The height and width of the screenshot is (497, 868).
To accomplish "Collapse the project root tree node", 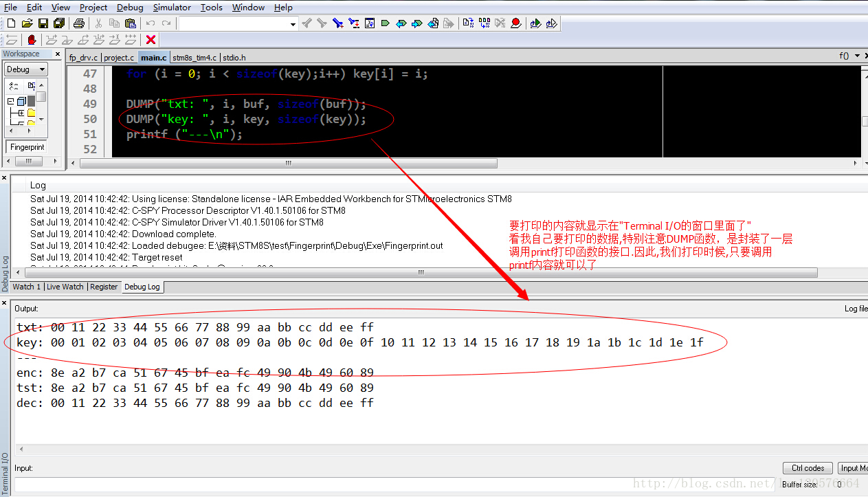I will [x=11, y=101].
